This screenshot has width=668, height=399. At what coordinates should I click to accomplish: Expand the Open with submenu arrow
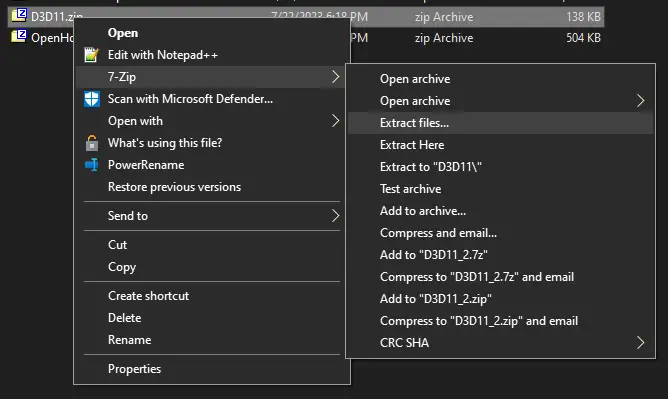pos(336,121)
